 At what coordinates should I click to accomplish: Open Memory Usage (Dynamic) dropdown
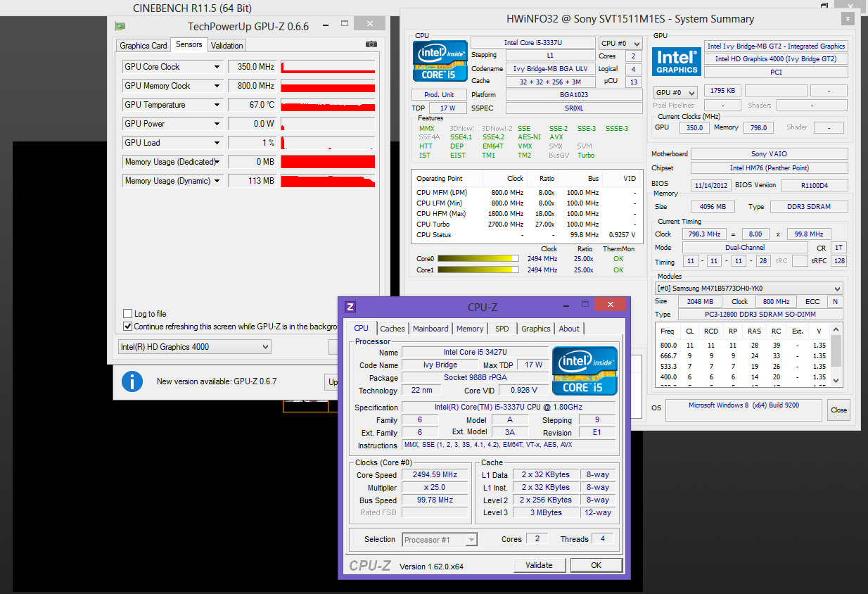[217, 181]
